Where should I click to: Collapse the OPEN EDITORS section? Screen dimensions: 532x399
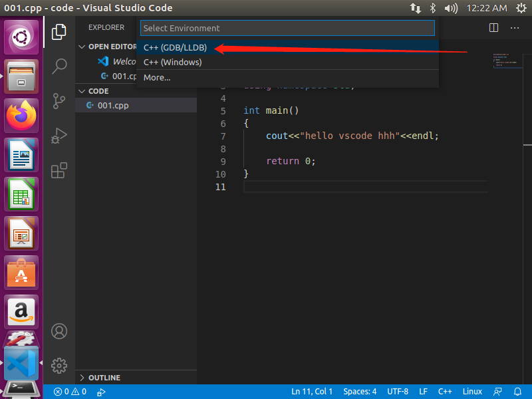pos(107,47)
